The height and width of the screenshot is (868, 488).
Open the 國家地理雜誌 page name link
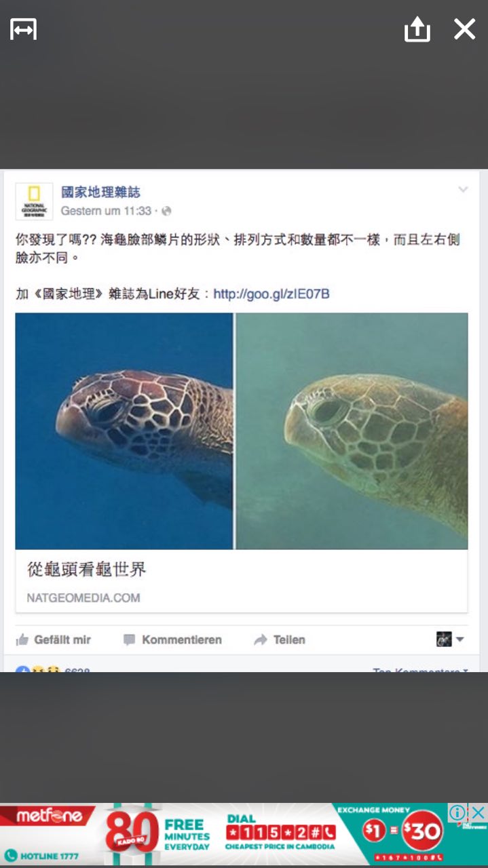tap(100, 193)
